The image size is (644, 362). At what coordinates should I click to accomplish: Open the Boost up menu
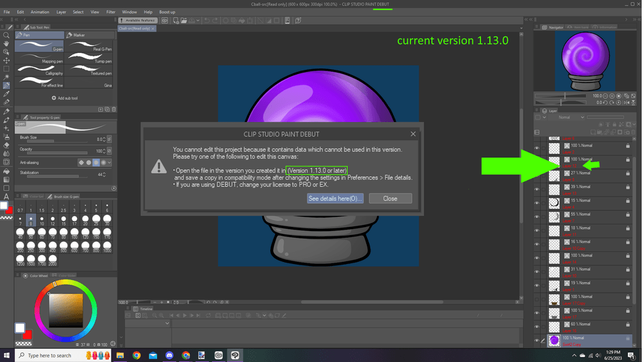167,12
